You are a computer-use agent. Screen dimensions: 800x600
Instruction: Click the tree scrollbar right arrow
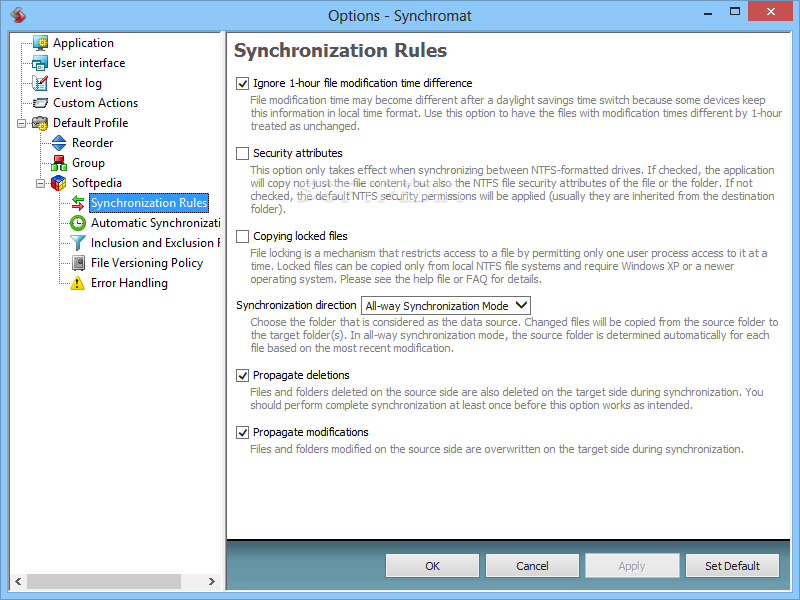(x=212, y=581)
